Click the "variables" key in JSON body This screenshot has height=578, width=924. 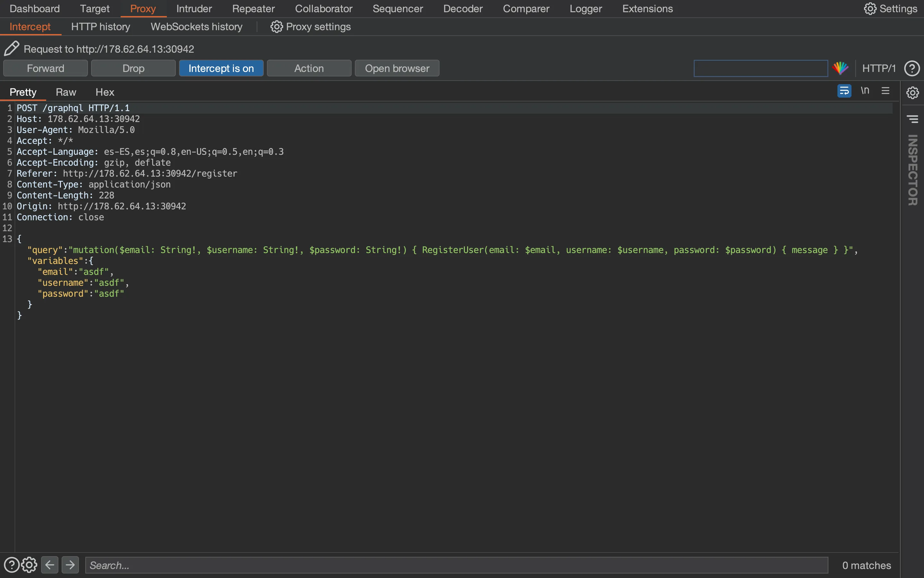55,261
